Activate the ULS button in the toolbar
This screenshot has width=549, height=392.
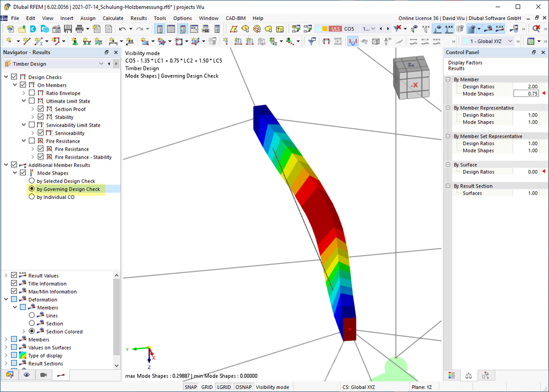(x=335, y=29)
